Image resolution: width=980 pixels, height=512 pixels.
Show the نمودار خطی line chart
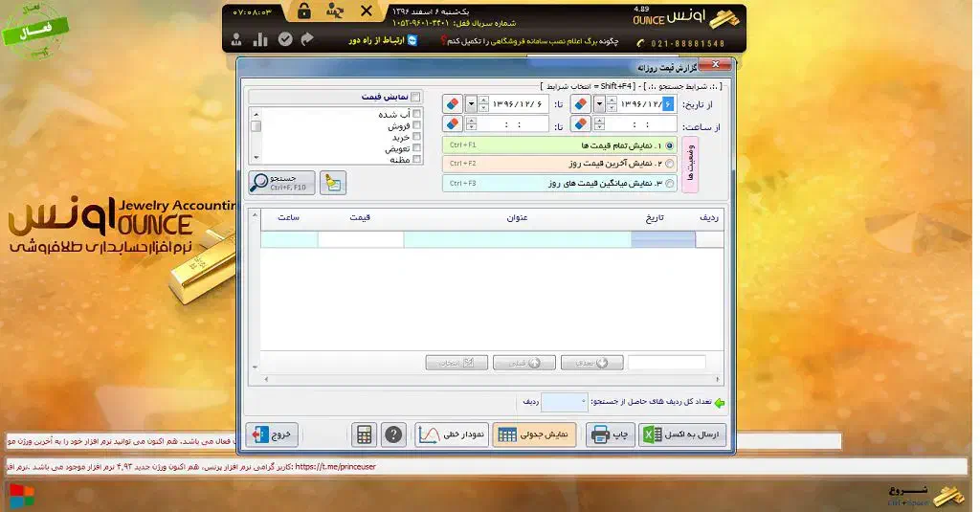click(452, 434)
